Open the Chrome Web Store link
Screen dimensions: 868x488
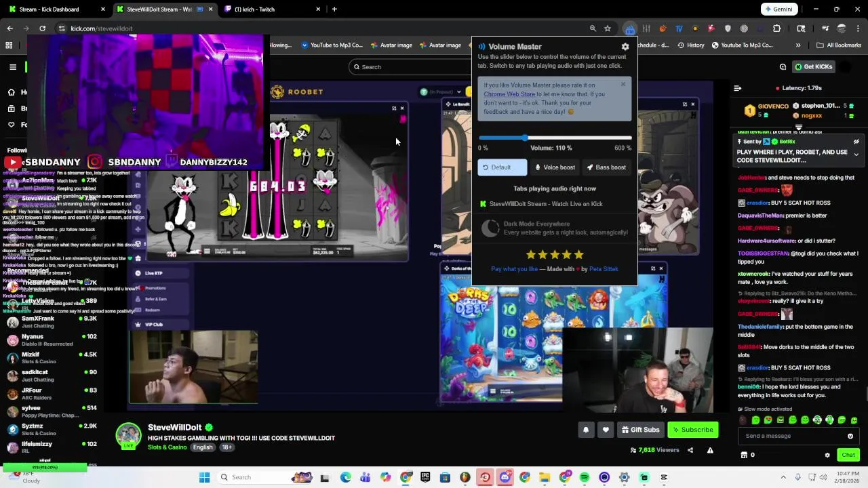[x=509, y=94]
